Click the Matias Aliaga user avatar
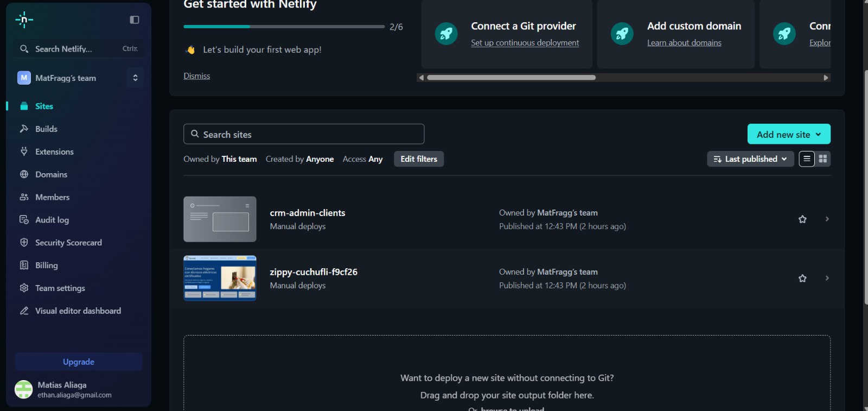 [x=24, y=389]
